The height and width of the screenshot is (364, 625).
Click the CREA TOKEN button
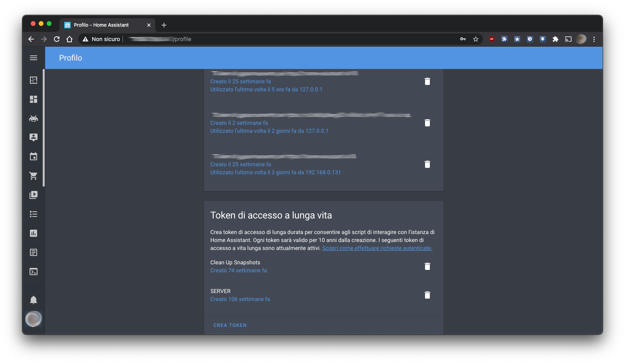(x=230, y=325)
